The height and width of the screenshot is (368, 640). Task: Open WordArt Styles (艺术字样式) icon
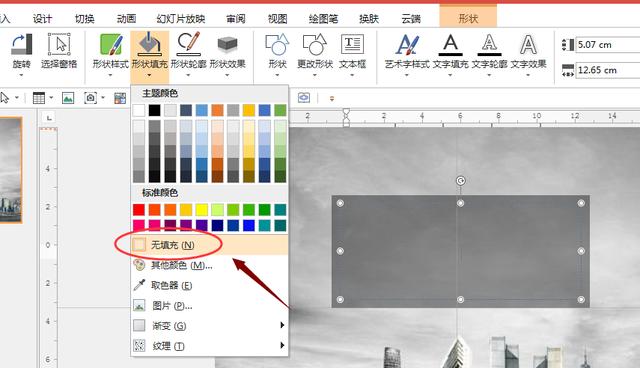(407, 44)
